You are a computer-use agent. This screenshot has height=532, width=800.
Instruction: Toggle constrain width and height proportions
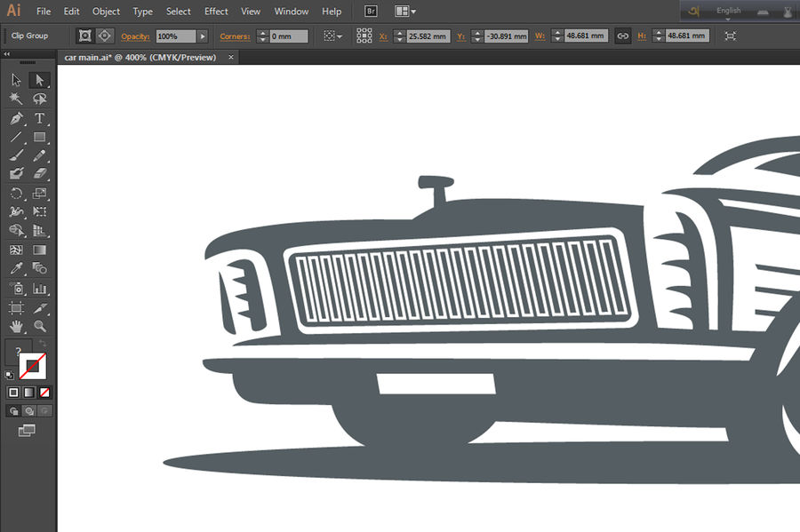(623, 36)
